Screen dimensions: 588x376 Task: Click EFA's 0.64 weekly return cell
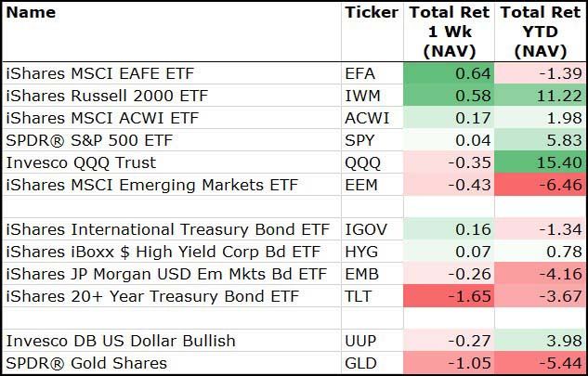[x=450, y=71]
